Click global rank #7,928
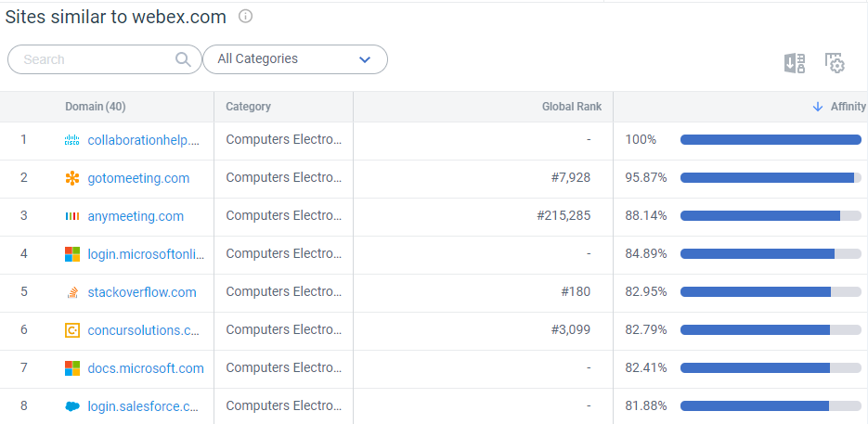The height and width of the screenshot is (424, 868). pos(570,178)
